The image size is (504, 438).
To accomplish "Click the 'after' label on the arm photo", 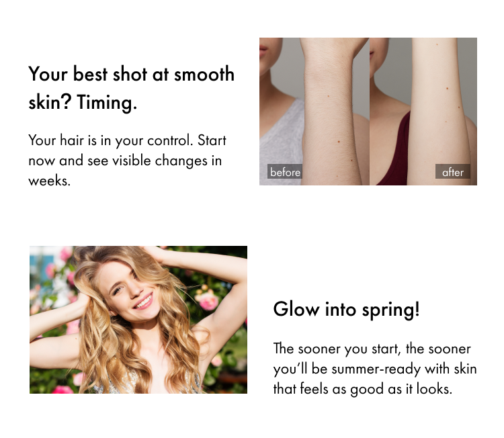I will (453, 171).
